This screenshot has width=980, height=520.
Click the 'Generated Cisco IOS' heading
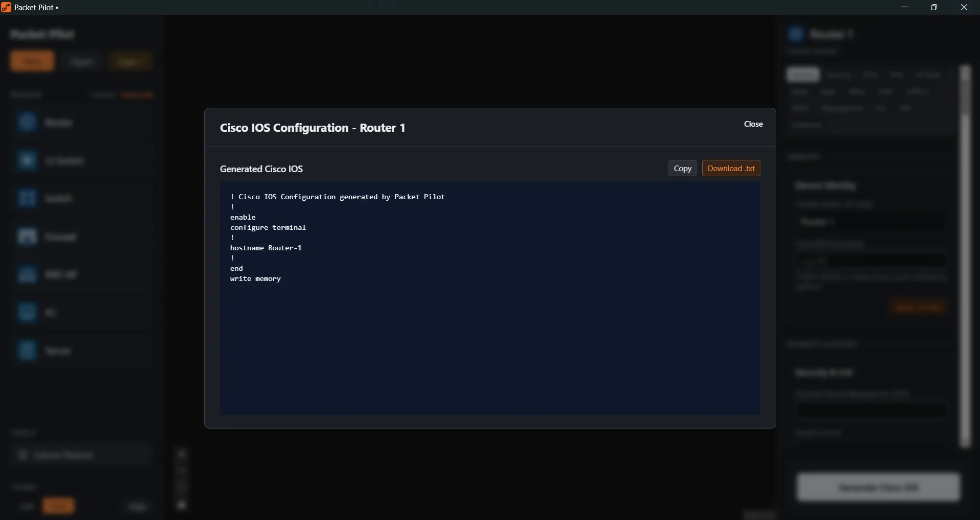point(261,169)
